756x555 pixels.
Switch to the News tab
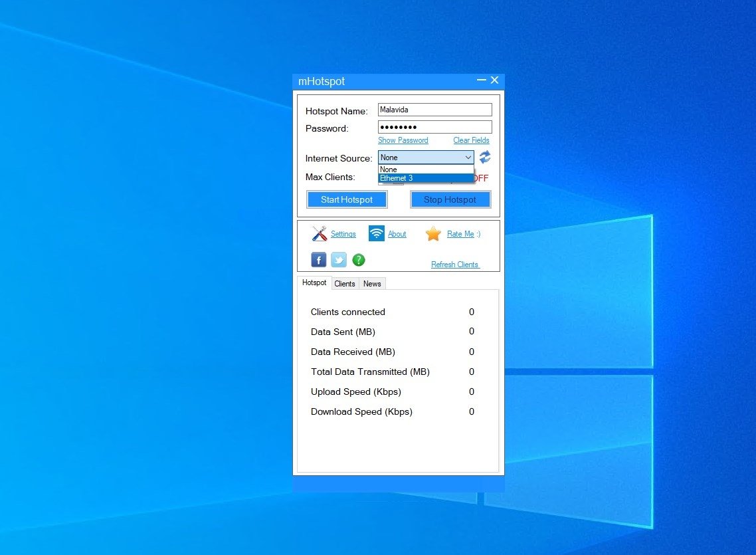point(372,284)
